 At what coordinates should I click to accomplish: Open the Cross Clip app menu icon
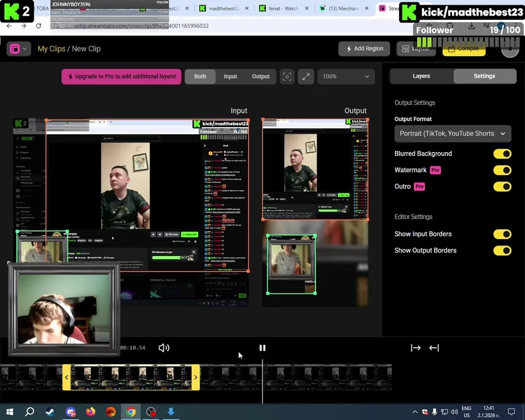15,49
